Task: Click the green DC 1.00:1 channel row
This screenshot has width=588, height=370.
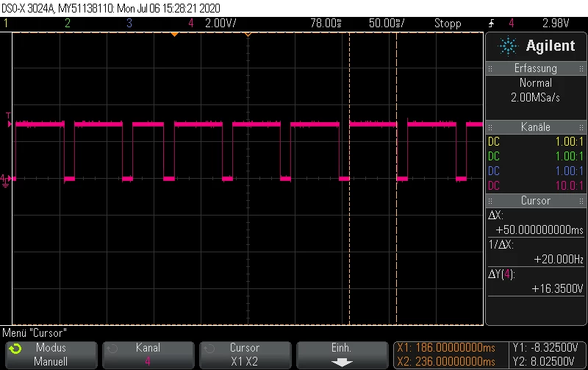Action: coord(536,156)
